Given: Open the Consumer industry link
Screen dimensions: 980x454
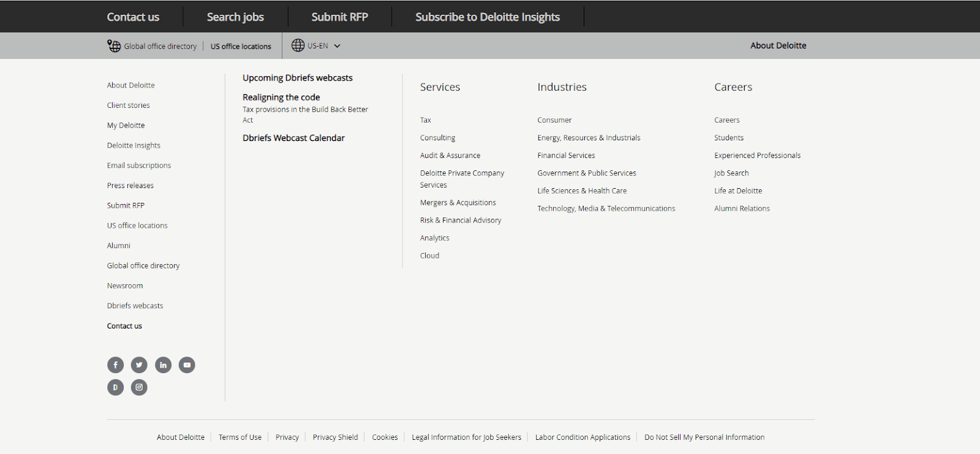Looking at the screenshot, I should pyautogui.click(x=554, y=120).
